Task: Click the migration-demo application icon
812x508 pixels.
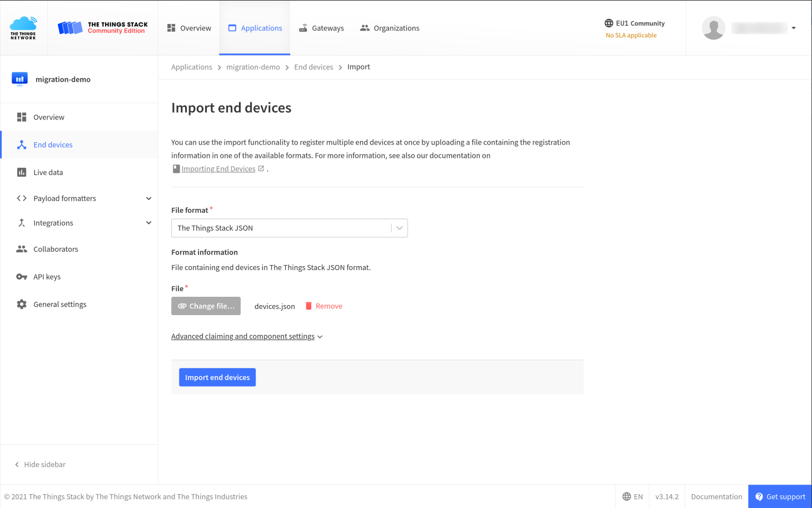Action: [19, 79]
